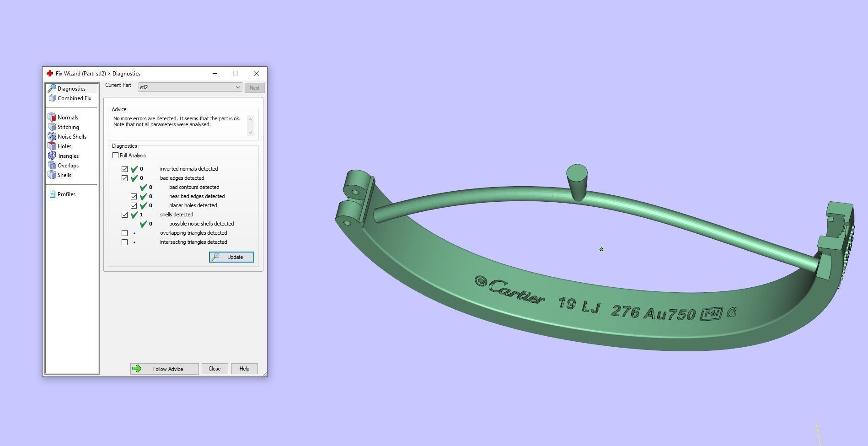Click the Update button
Image resolution: width=868 pixels, height=446 pixels.
point(231,257)
